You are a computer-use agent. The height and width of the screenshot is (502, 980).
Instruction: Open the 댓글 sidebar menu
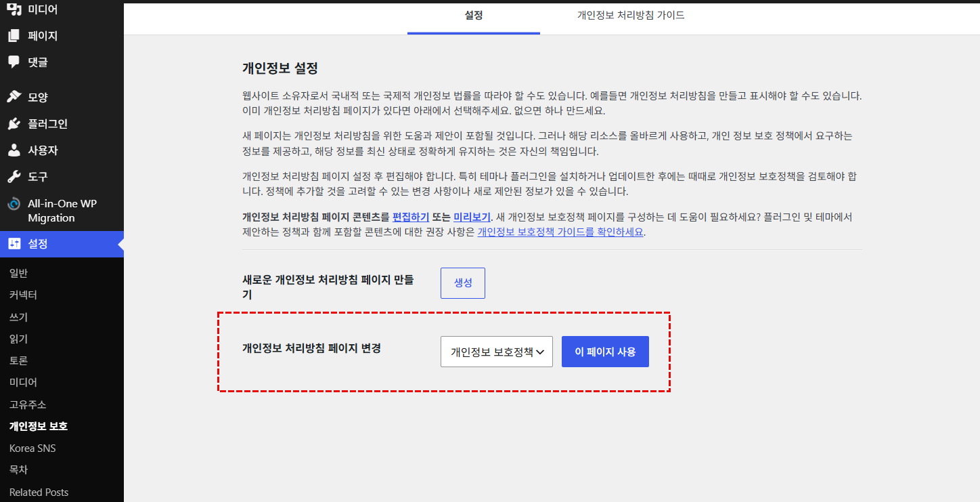[38, 62]
